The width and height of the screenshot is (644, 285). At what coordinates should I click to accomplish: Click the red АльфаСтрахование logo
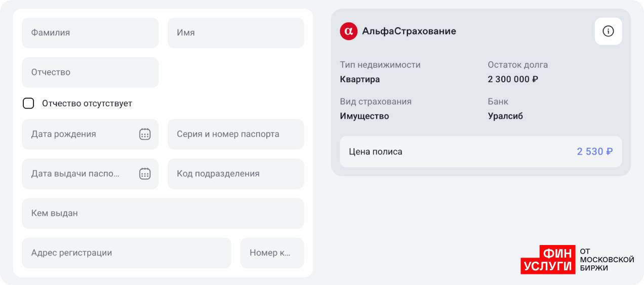click(x=348, y=31)
